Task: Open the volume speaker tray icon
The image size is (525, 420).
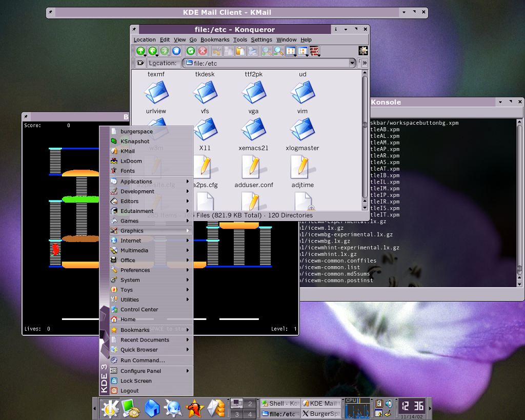Action: (389, 403)
